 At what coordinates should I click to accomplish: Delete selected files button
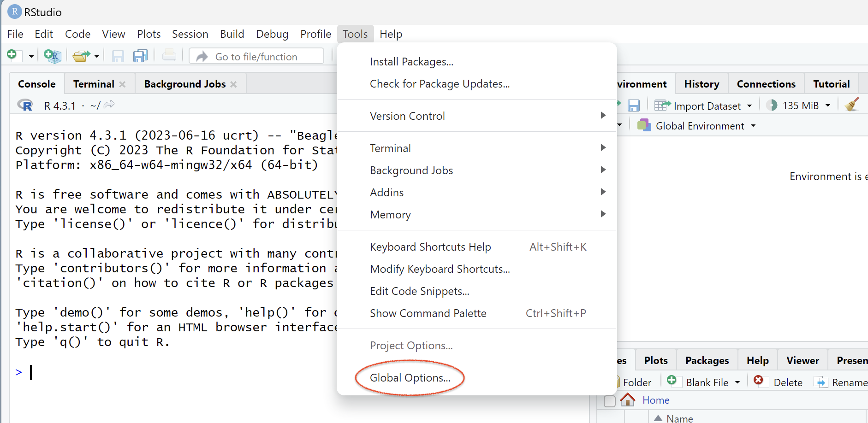778,382
